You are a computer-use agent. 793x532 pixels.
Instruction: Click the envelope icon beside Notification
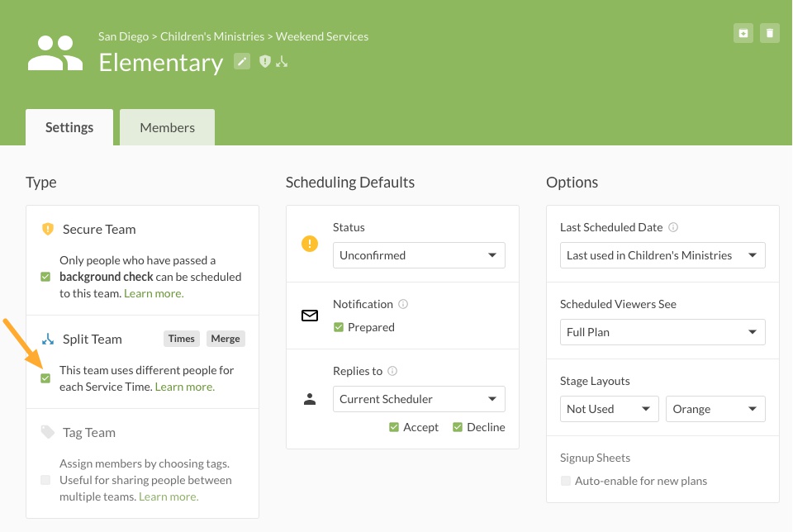tap(310, 315)
